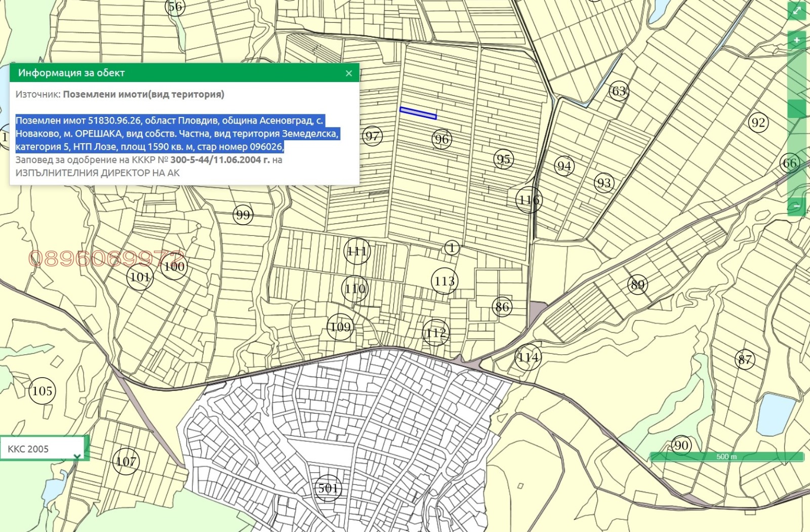The height and width of the screenshot is (532, 810).
Task: Click the 500 m scale bar
Action: pyautogui.click(x=726, y=457)
